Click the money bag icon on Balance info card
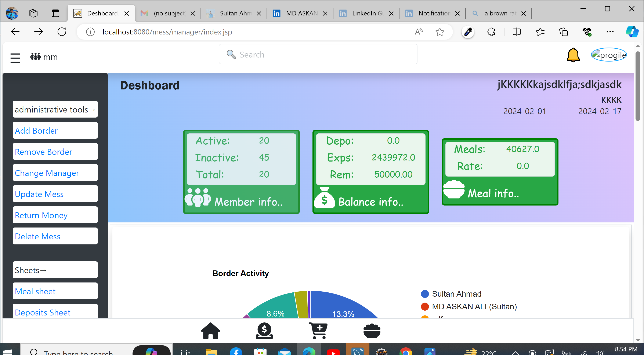Viewport: 644px width, 355px height. click(x=324, y=197)
